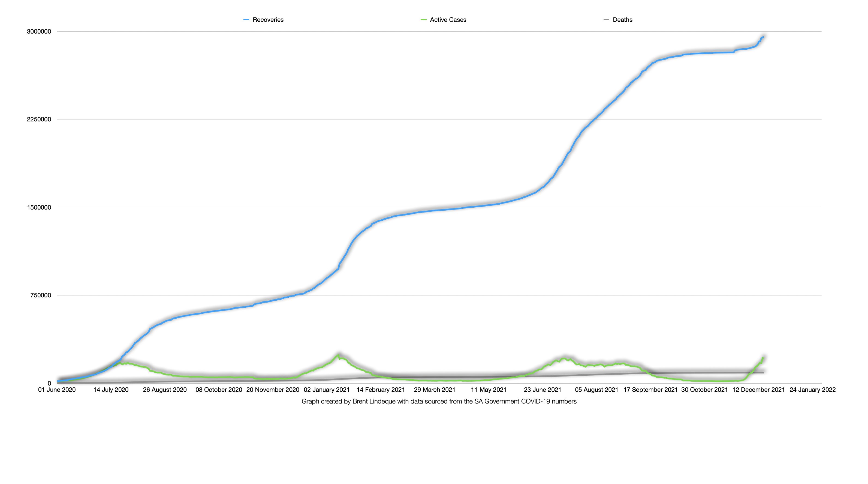Click the Deaths legend label

tap(622, 20)
